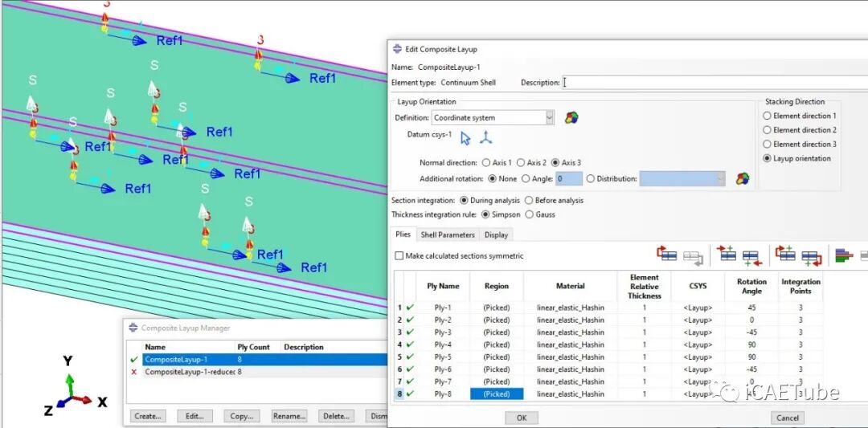Screen dimensions: 868x428
Task: Click into the Description text field
Action: coord(715,83)
